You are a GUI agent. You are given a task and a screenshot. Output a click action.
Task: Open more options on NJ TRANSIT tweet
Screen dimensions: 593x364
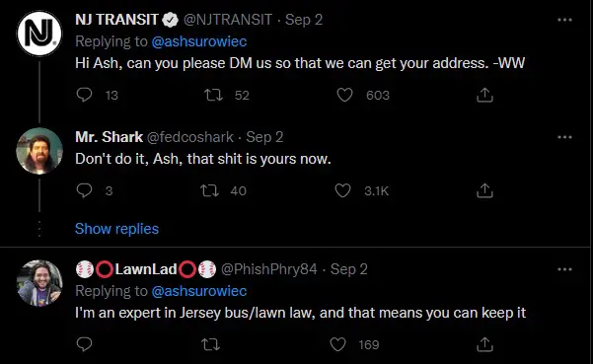[564, 20]
